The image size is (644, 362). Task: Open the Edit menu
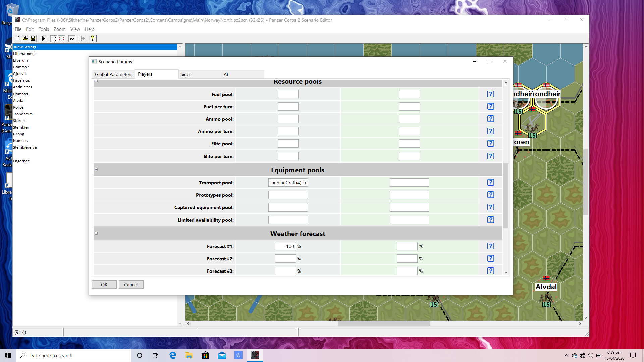point(30,29)
